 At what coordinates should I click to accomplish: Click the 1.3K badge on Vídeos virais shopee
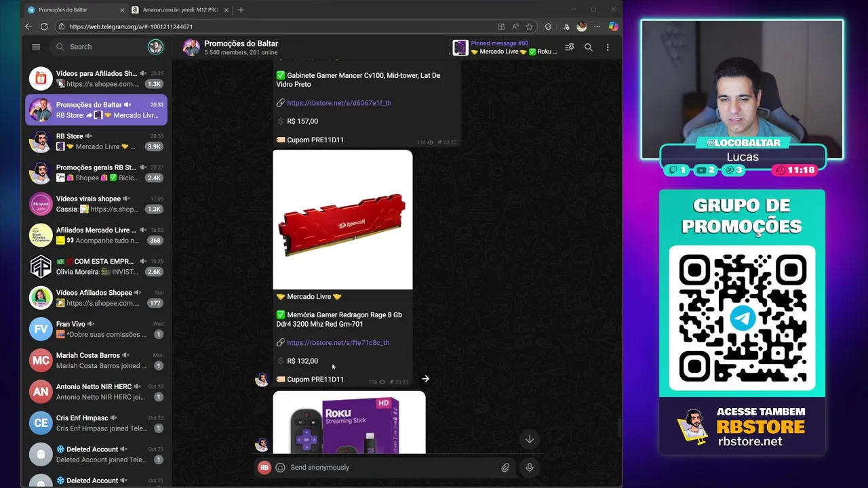point(154,209)
